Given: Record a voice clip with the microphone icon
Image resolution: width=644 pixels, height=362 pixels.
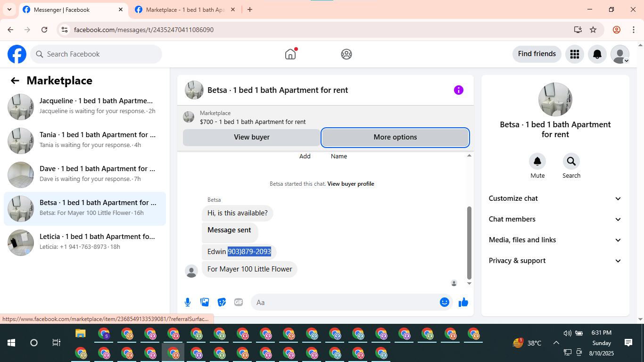Looking at the screenshot, I should click(x=188, y=302).
